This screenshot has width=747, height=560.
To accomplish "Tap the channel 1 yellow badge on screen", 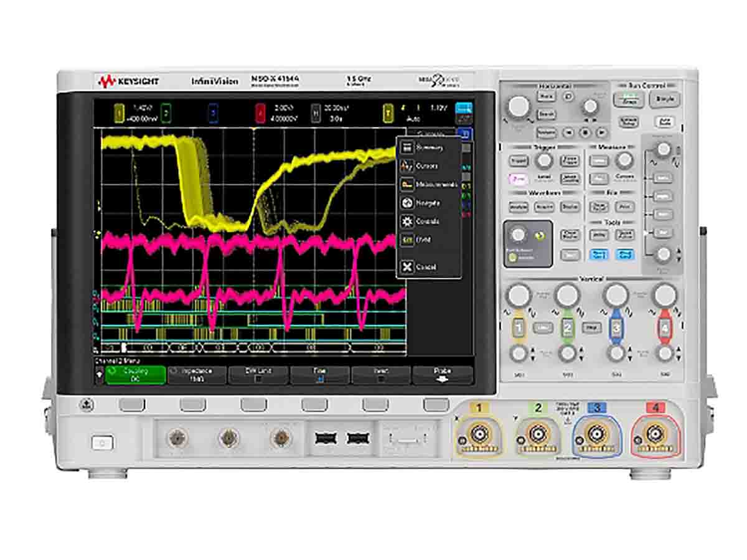I will coord(119,114).
